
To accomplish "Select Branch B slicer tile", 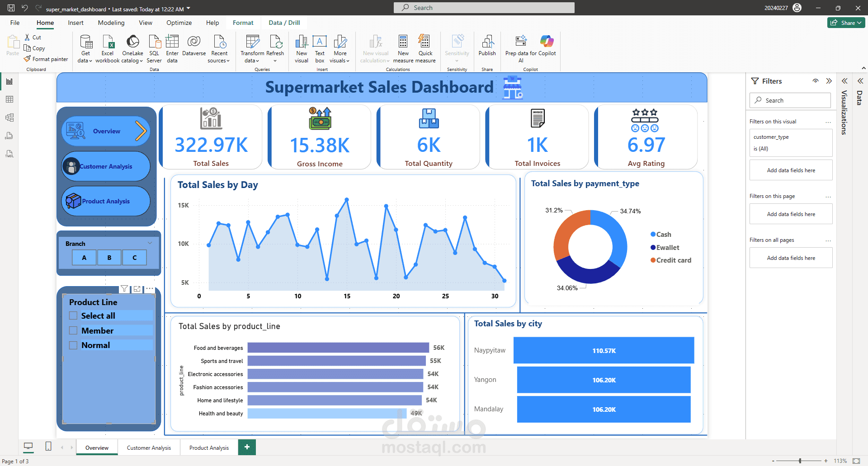I will [x=109, y=258].
